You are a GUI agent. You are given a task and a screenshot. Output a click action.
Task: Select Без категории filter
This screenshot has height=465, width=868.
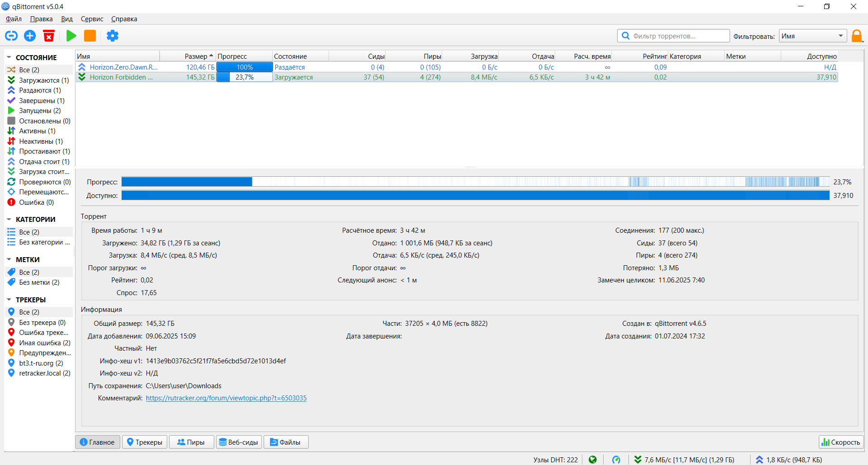coord(38,242)
